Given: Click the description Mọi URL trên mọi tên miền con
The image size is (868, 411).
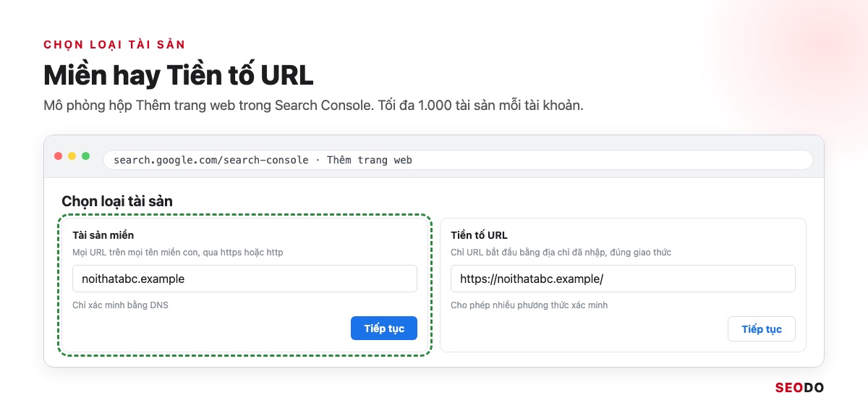Looking at the screenshot, I should [178, 253].
